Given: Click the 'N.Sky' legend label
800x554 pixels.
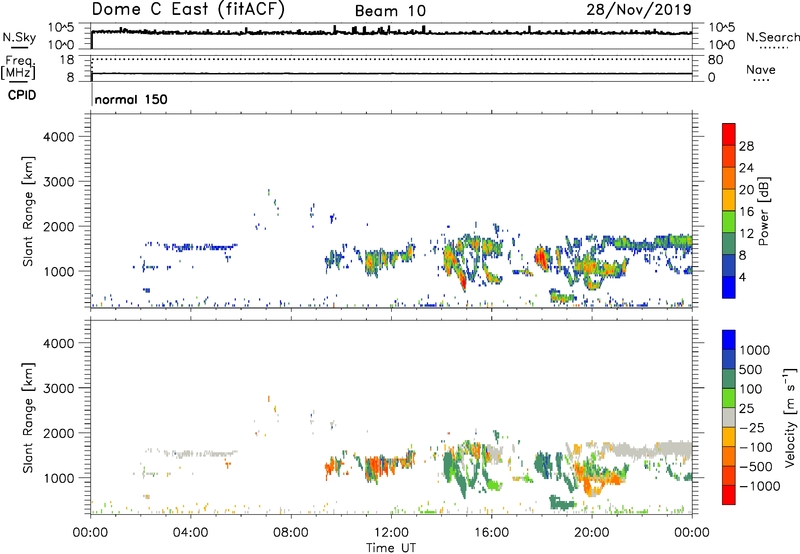Looking at the screenshot, I should (19, 37).
